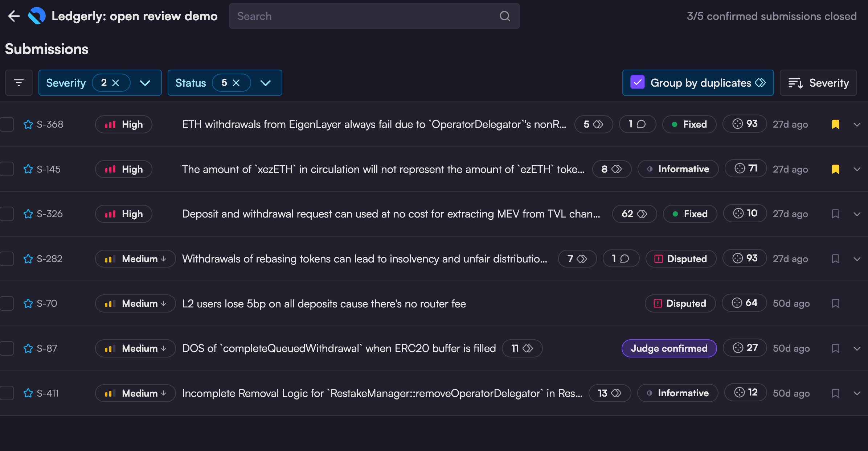
Task: Open the Status filter dropdown
Action: click(x=266, y=83)
